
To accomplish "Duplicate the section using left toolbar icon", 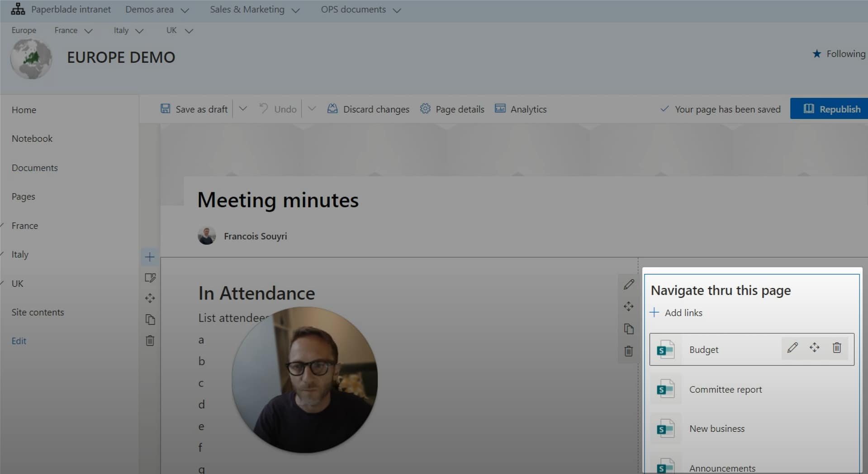I will [150, 319].
